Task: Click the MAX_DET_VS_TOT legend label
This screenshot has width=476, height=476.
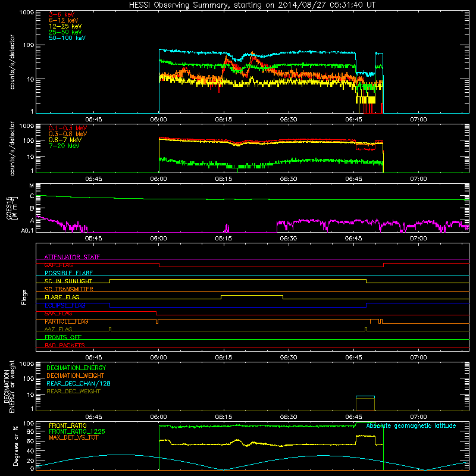Action: tap(73, 437)
